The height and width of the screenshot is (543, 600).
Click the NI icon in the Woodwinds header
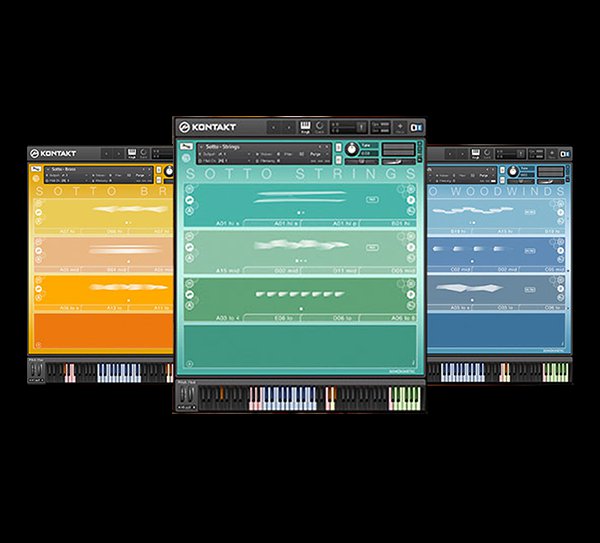pyautogui.click(x=565, y=154)
